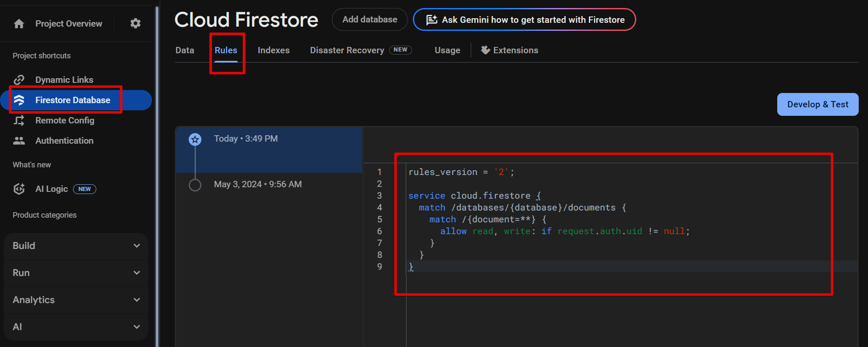Click rules_version line in the editor
Viewport: 868px width, 347px height.
(461, 172)
